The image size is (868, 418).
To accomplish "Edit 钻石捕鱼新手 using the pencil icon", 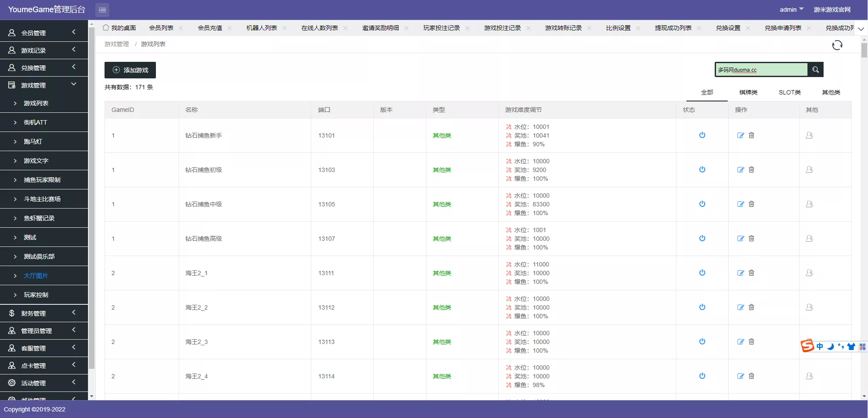I will pyautogui.click(x=740, y=135).
